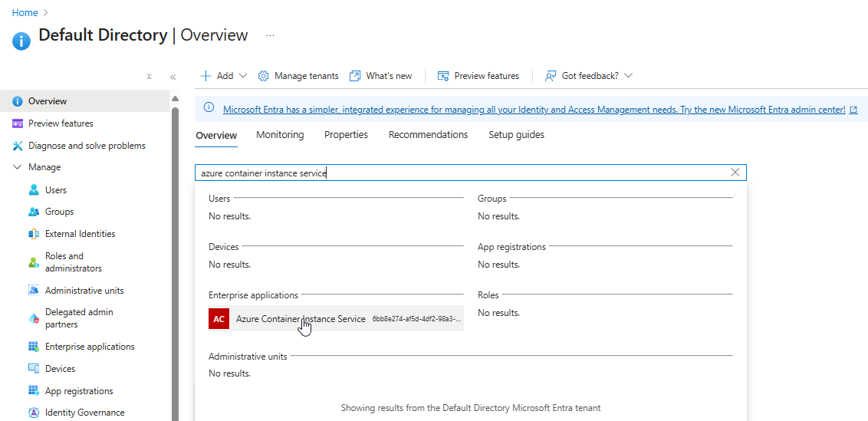Switch to the Monitoring tab

(x=280, y=135)
